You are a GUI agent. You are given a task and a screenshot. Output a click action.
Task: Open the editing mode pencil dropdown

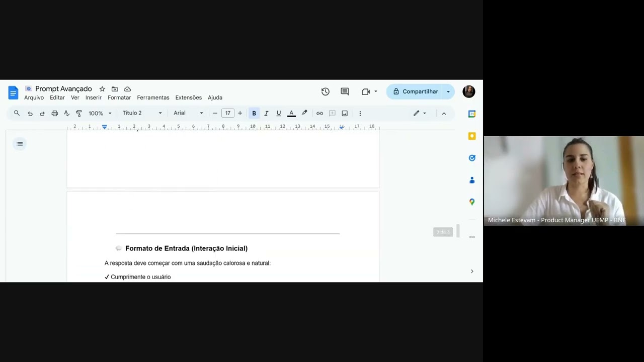pyautogui.click(x=420, y=113)
